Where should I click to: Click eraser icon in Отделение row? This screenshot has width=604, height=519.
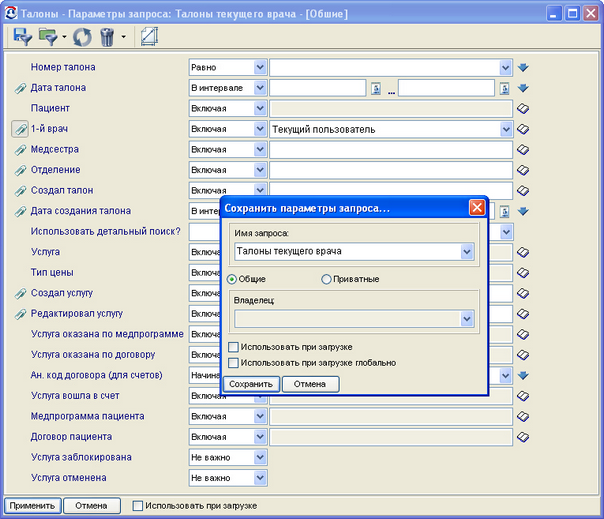[523, 170]
